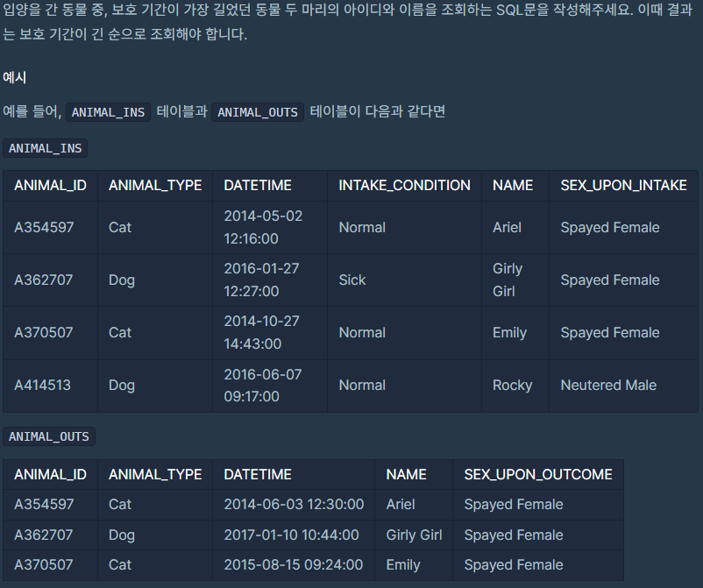Click ANIMAL_ID header in the ANIMAL_INS table
Viewport: 703px width, 588px height.
click(x=50, y=185)
